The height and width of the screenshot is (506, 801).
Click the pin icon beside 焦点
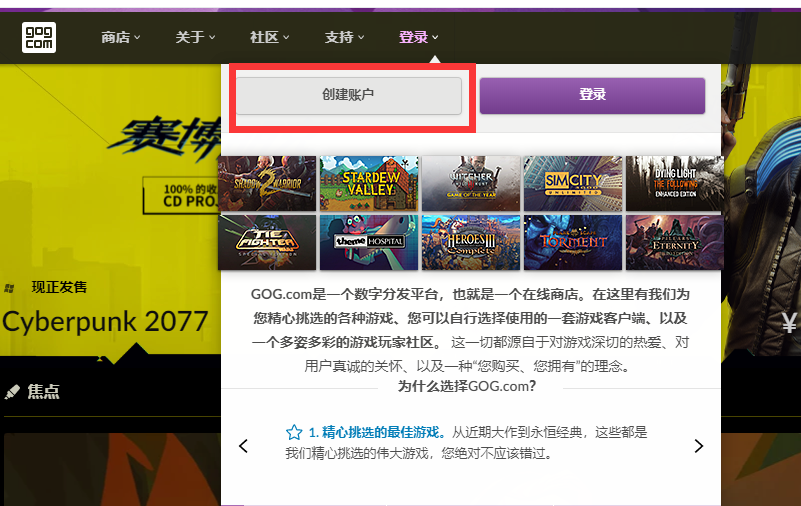pos(12,392)
